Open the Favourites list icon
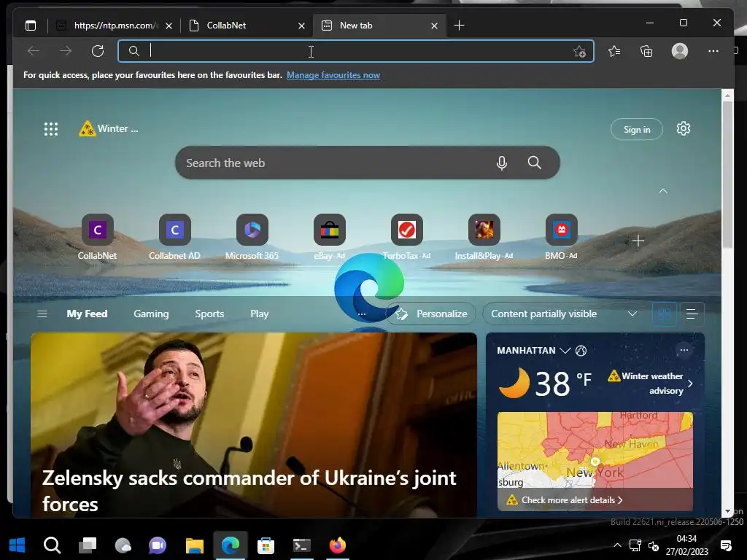 614,51
